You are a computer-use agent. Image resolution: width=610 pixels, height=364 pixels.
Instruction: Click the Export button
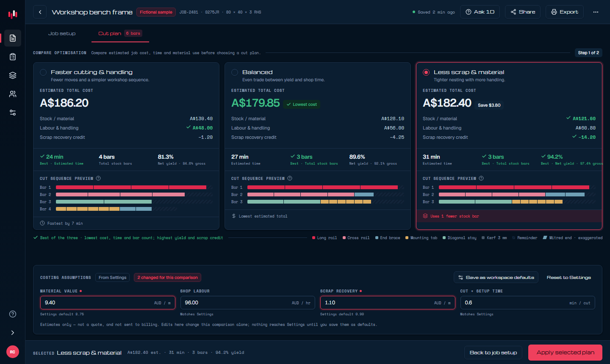(565, 12)
